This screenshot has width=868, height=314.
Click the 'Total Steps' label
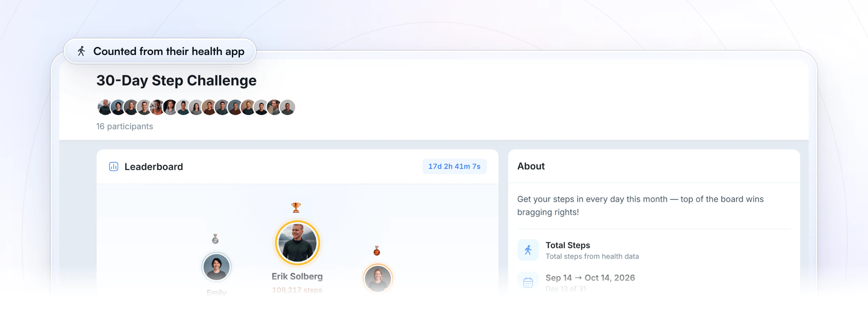click(x=568, y=245)
